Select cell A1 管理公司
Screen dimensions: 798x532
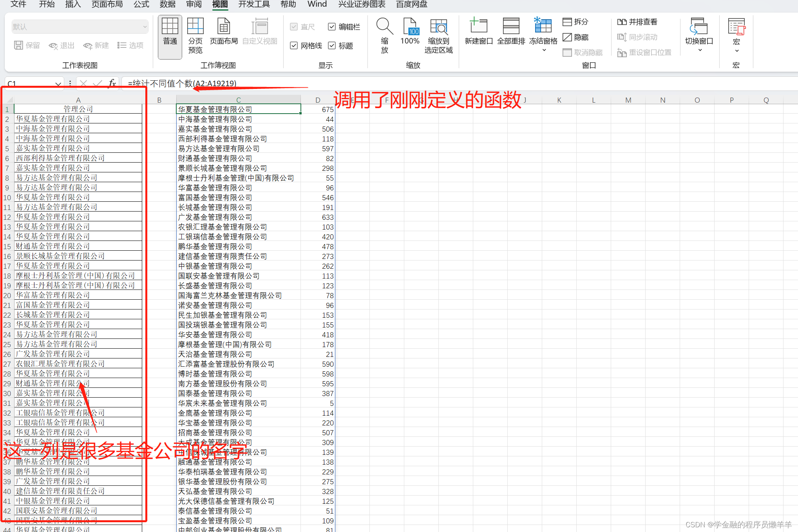tap(78, 109)
